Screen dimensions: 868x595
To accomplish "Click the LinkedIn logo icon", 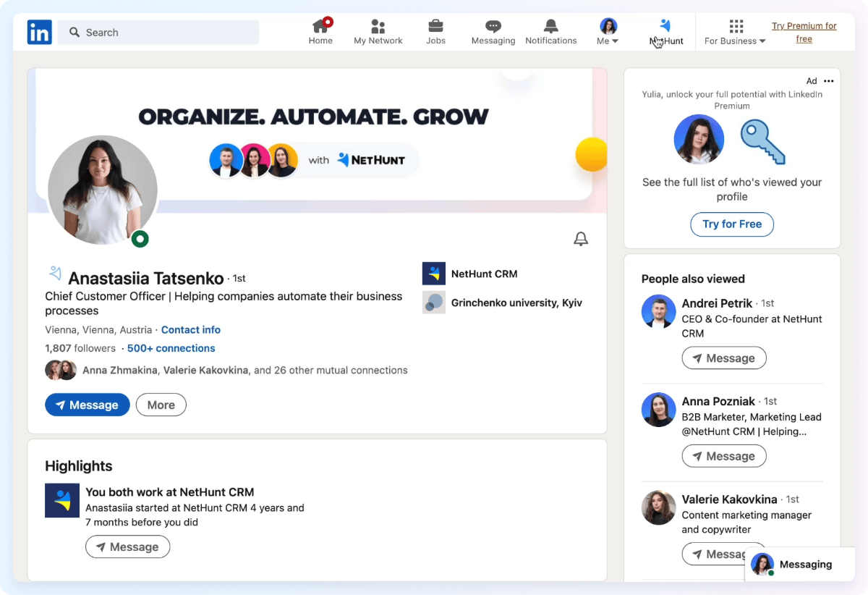I will coord(40,32).
